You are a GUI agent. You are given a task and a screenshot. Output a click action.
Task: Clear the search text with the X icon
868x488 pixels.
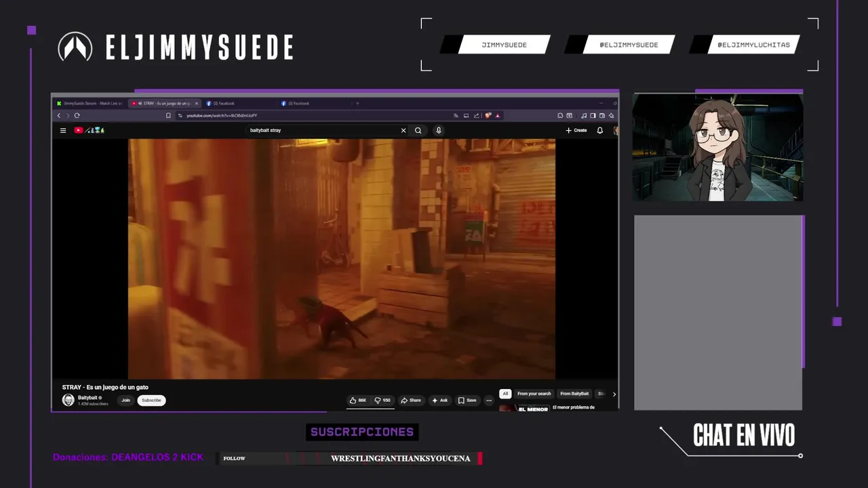(403, 130)
